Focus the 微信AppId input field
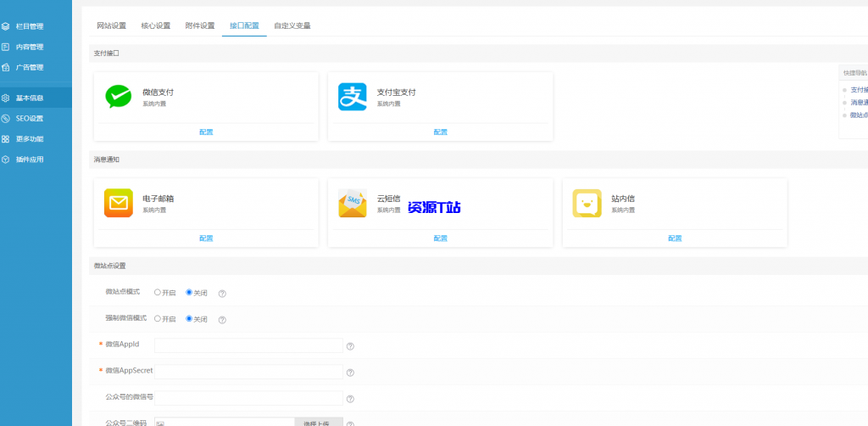 pos(248,345)
